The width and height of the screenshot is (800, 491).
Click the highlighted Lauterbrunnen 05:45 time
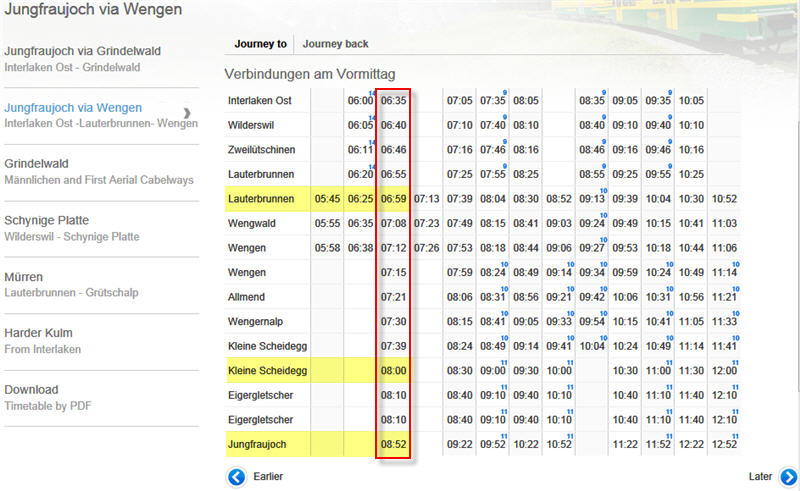click(327, 199)
